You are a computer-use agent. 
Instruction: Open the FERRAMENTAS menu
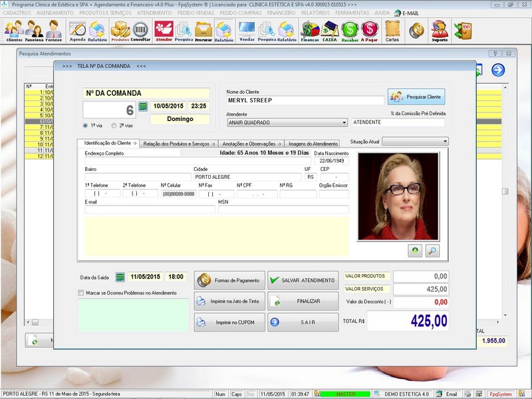[x=352, y=13]
